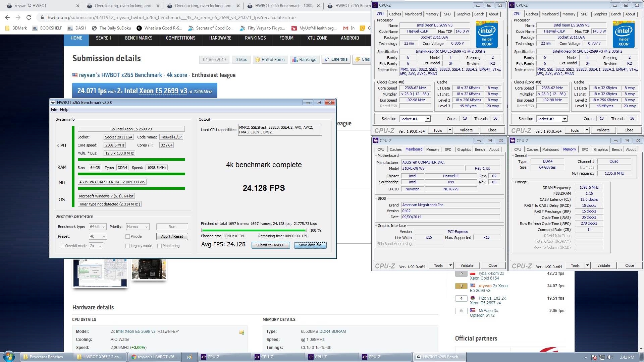
Task: Toggle the Monitoring checkbox
Action: pos(159,246)
